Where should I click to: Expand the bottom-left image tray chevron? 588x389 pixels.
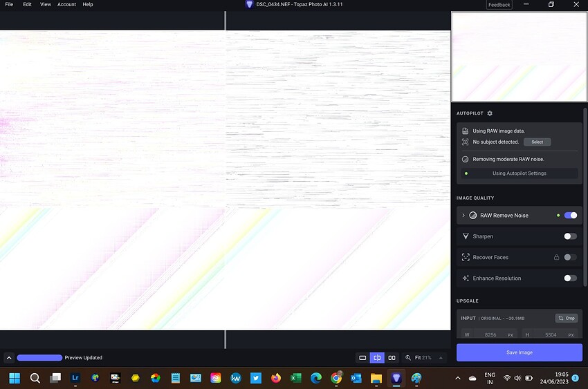point(9,358)
